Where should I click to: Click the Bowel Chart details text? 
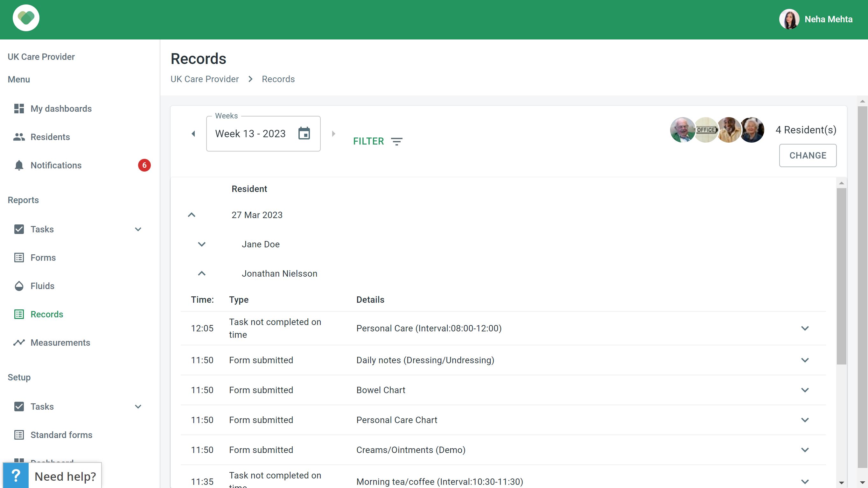(x=381, y=390)
